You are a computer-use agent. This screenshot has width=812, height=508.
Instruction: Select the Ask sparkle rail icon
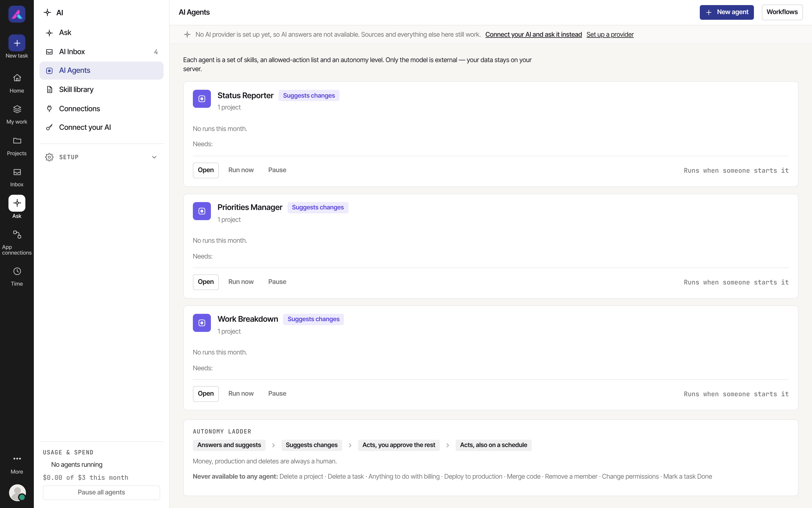[x=17, y=203]
